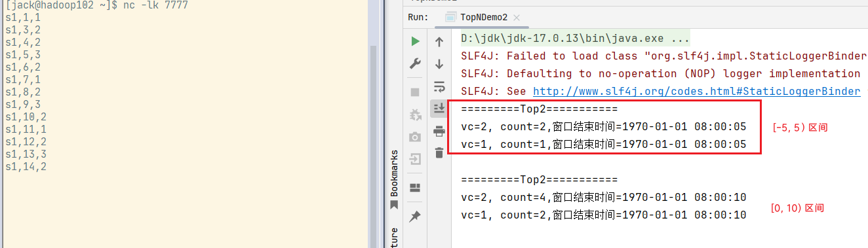The height and width of the screenshot is (248, 868).
Task: Open the slf4j StaticLoggerBinder link
Action: tap(696, 91)
